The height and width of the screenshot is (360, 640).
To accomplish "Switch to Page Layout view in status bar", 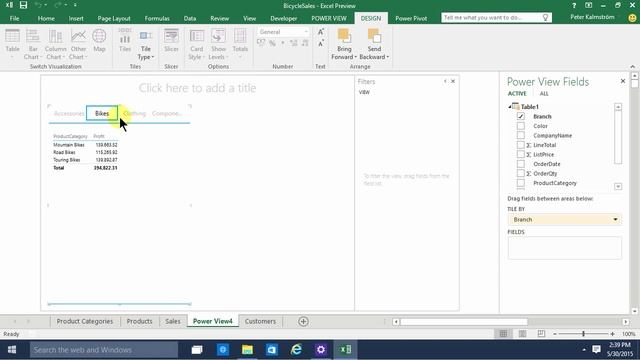I will (522, 334).
